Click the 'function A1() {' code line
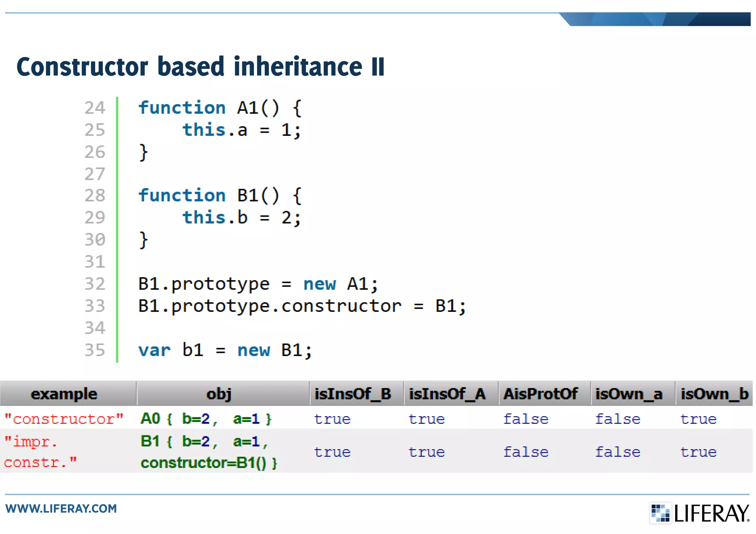The image size is (756, 534). pos(220,108)
